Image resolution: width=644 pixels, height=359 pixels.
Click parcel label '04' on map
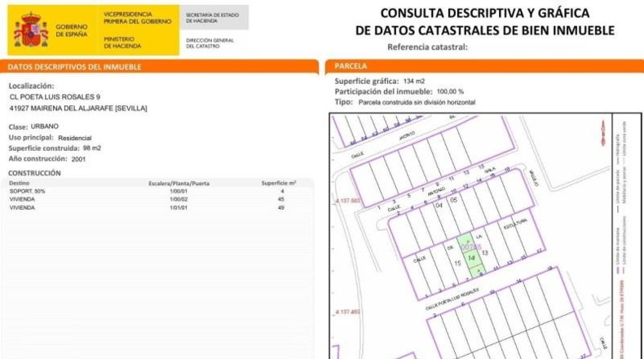439,206
